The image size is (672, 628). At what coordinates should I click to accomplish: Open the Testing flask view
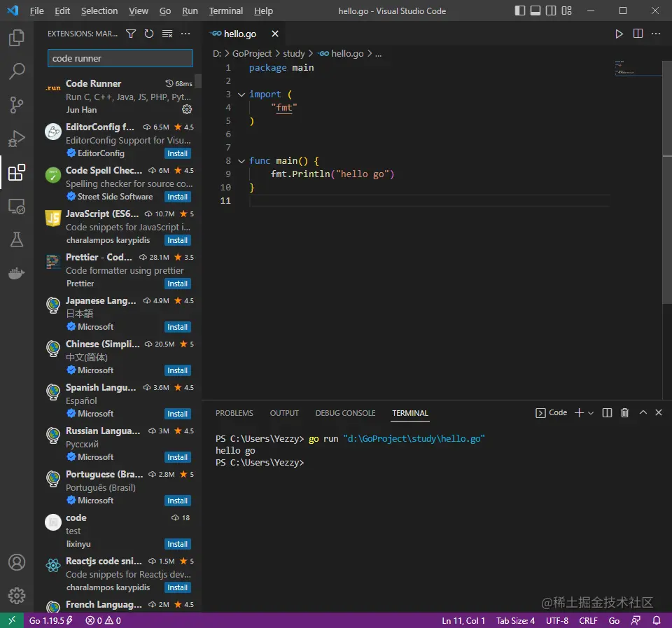click(17, 239)
